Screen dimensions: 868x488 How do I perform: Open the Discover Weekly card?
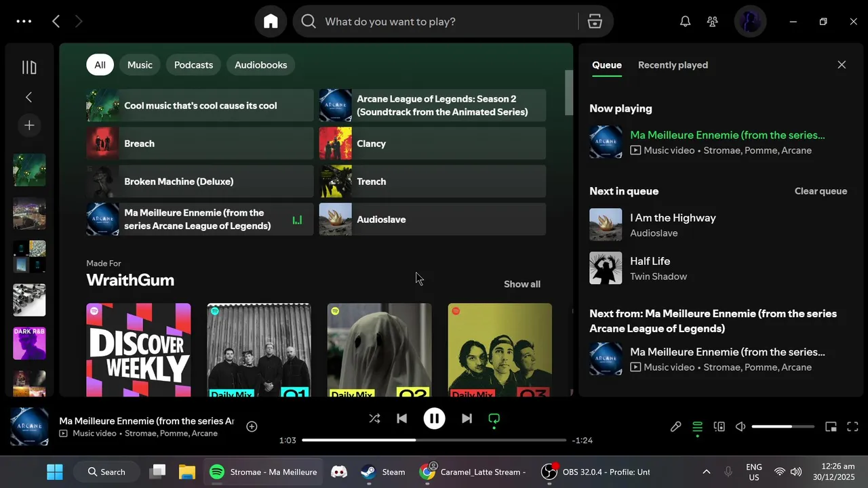coord(138,350)
